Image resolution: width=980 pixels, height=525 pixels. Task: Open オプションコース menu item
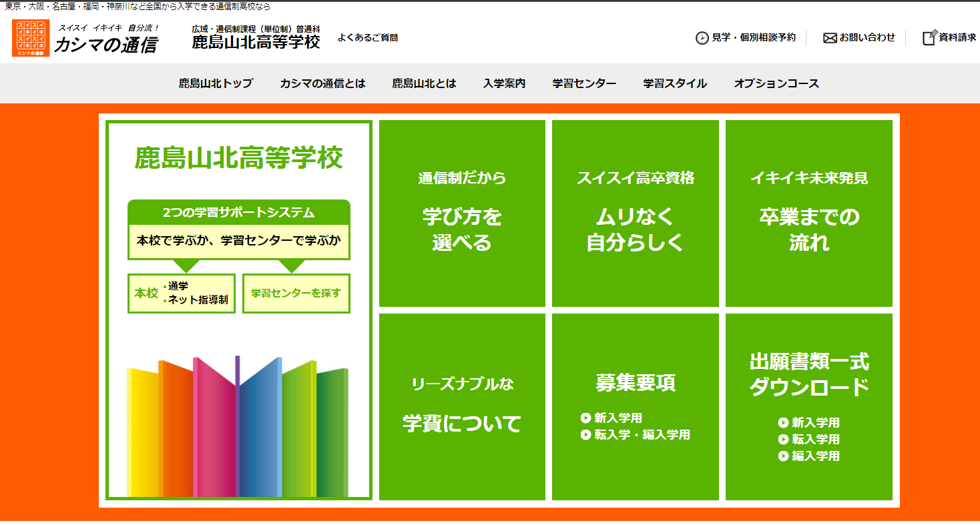[x=776, y=83]
